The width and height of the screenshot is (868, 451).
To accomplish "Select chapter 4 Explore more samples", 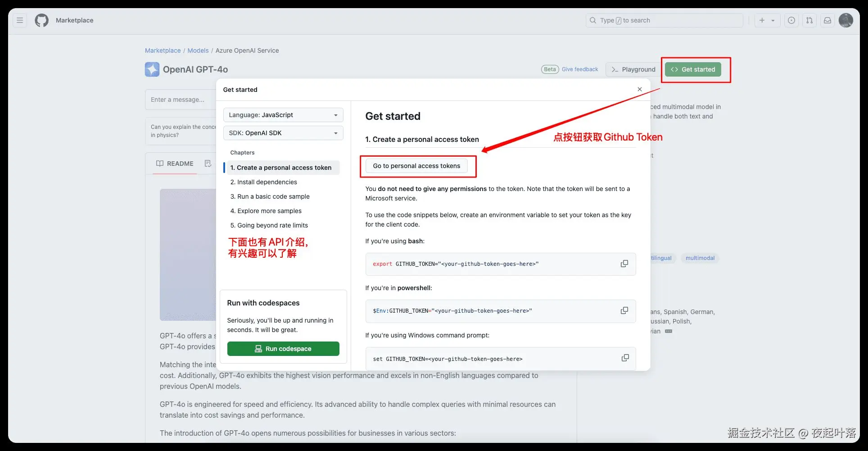I will tap(266, 211).
